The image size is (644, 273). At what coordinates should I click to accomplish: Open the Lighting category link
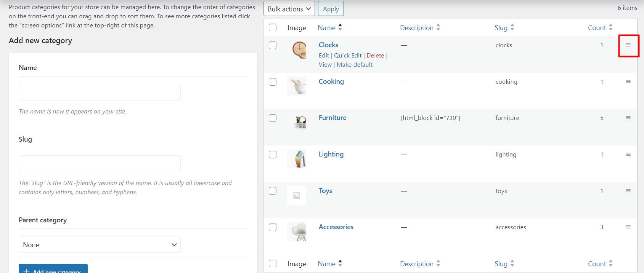tap(331, 154)
